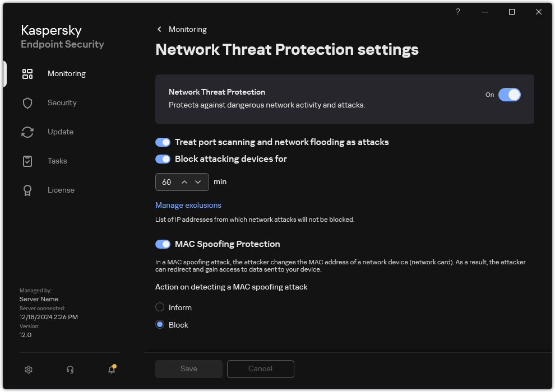Select the Inform radio option
The height and width of the screenshot is (392, 555).
pyautogui.click(x=160, y=307)
